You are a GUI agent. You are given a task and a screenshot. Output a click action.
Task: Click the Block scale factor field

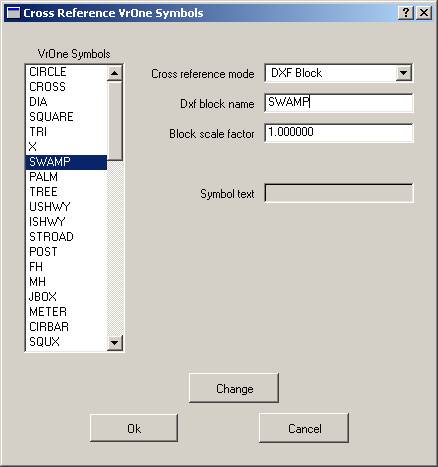pos(339,133)
